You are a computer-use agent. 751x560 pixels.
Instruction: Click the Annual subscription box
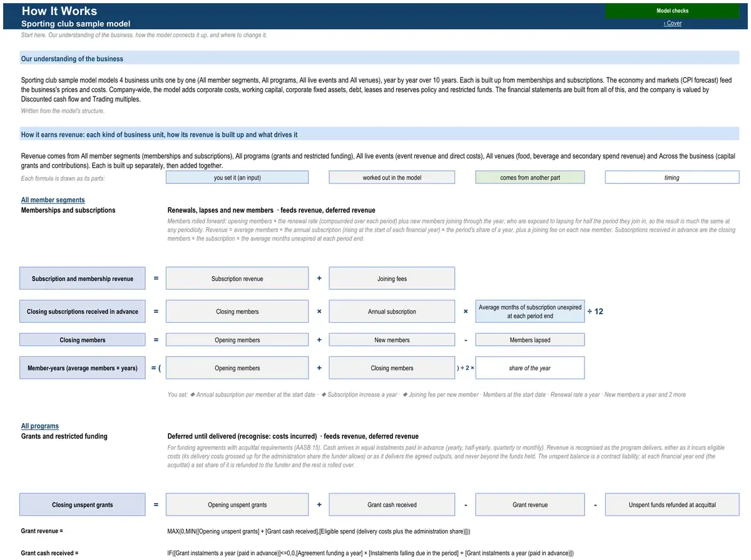[392, 312]
